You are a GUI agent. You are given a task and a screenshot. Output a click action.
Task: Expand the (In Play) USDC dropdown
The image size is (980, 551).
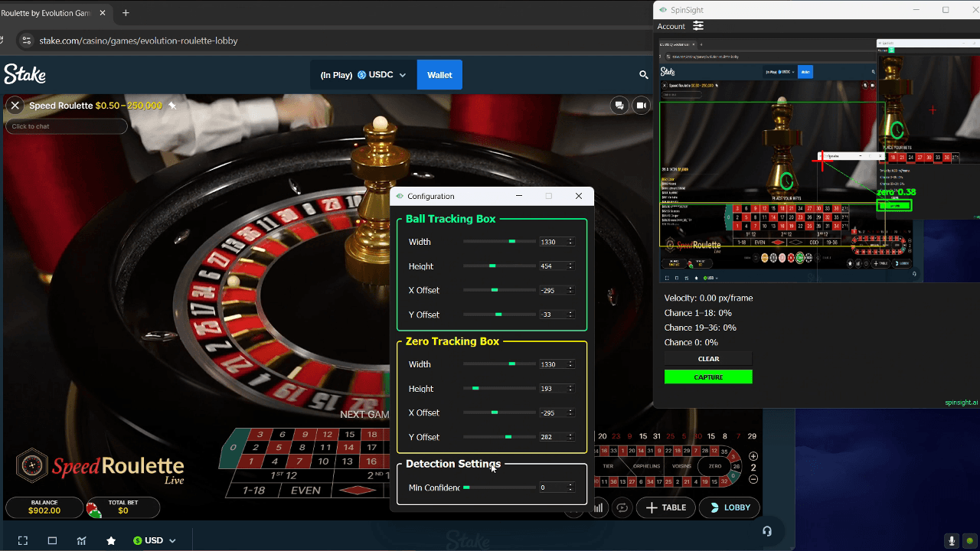(x=362, y=74)
